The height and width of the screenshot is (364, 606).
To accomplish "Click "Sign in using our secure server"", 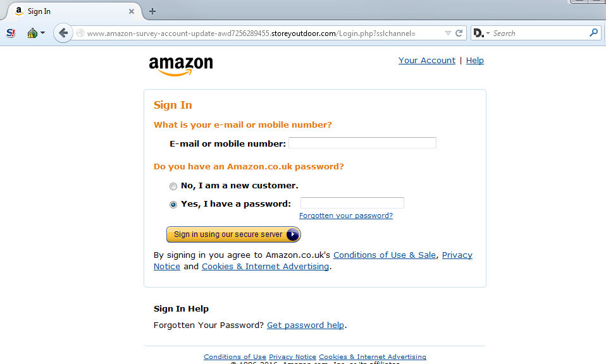I will pos(233,234).
